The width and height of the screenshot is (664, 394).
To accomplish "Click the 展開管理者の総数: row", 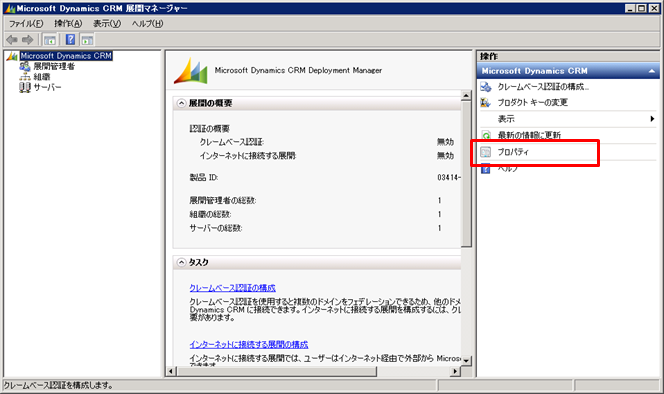I will pyautogui.click(x=315, y=200).
